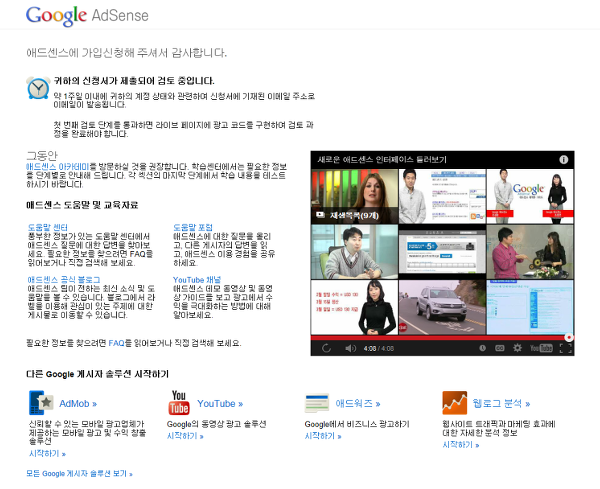Click video title 새로운 애드센스 인터페이스 둘러보기
The height and width of the screenshot is (489, 600).
[382, 160]
